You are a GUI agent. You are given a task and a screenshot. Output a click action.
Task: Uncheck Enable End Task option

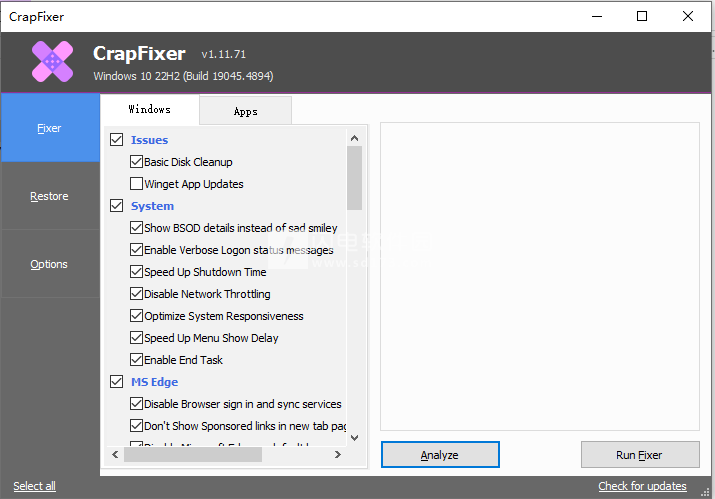[136, 359]
